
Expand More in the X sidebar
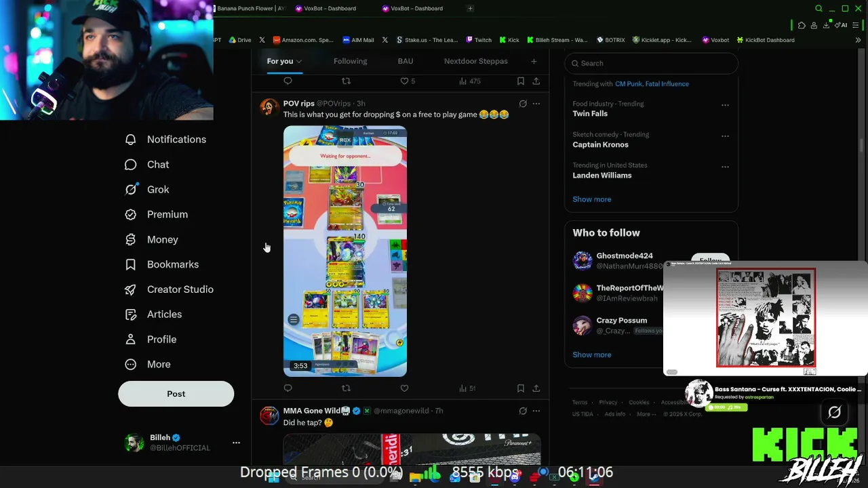point(148,365)
